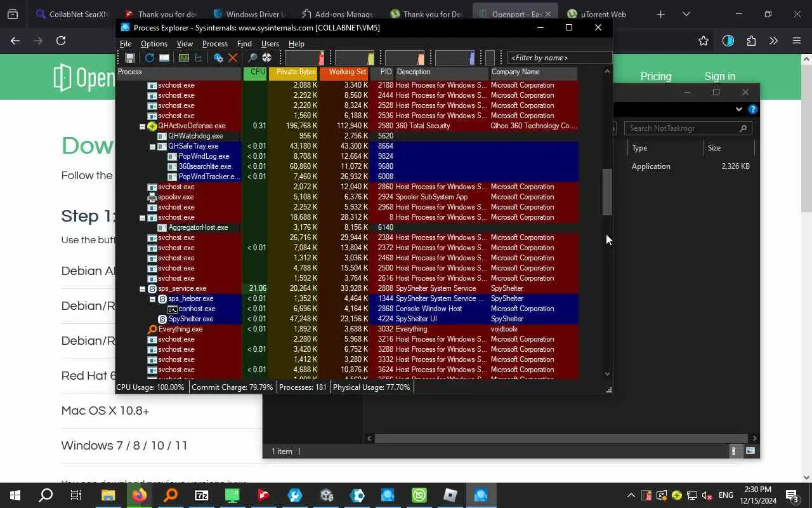Open the Pricing link on Openport page

pos(656,76)
